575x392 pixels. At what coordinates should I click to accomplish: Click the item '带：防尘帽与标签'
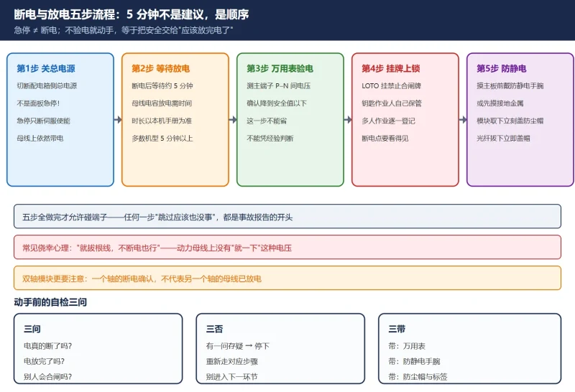(418, 377)
